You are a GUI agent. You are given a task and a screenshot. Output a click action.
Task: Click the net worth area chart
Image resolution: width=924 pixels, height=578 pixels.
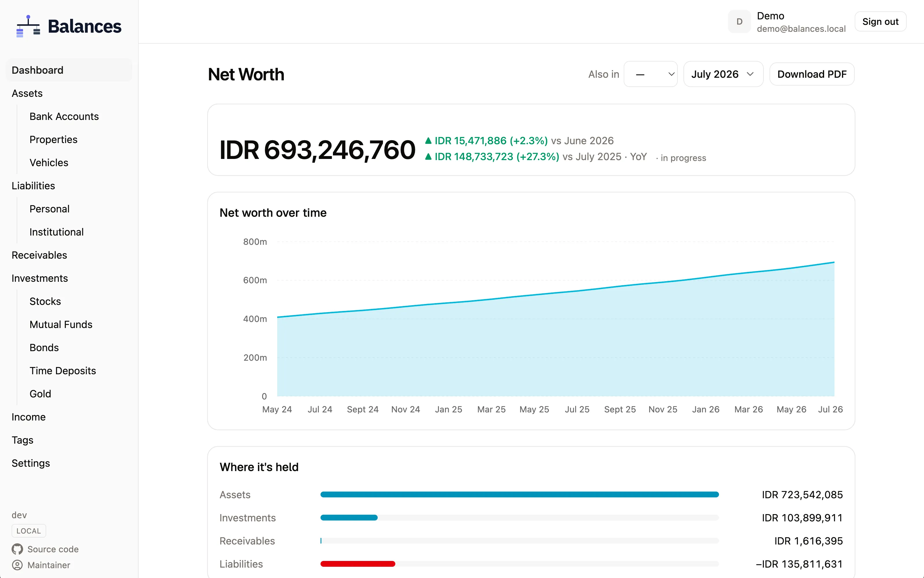(556, 329)
